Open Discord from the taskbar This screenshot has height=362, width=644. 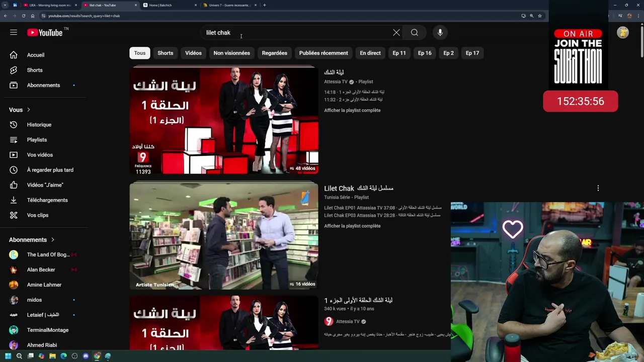(x=86, y=356)
